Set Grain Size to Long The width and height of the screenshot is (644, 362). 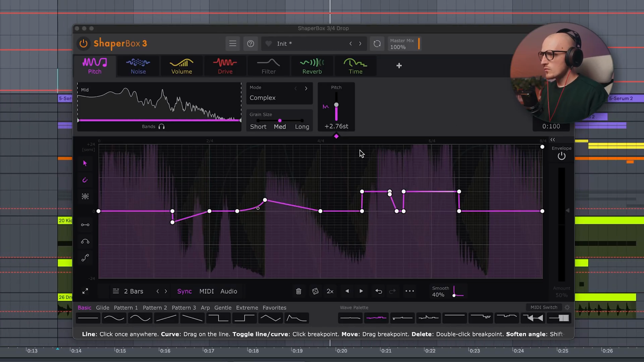[x=302, y=127]
